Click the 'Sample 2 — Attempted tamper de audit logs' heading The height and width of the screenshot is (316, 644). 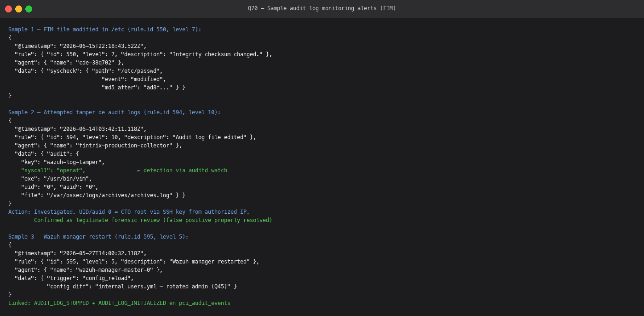[115, 112]
